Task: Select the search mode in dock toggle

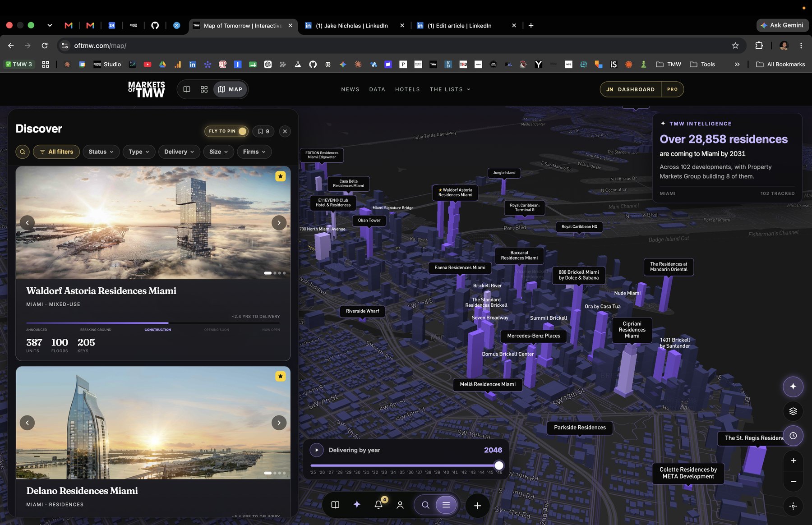Action: 425,505
